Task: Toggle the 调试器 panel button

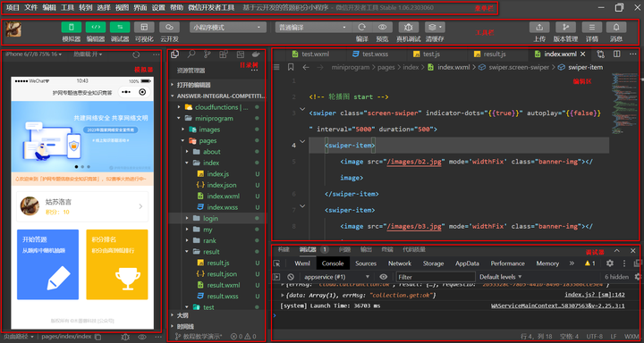Action: click(120, 28)
